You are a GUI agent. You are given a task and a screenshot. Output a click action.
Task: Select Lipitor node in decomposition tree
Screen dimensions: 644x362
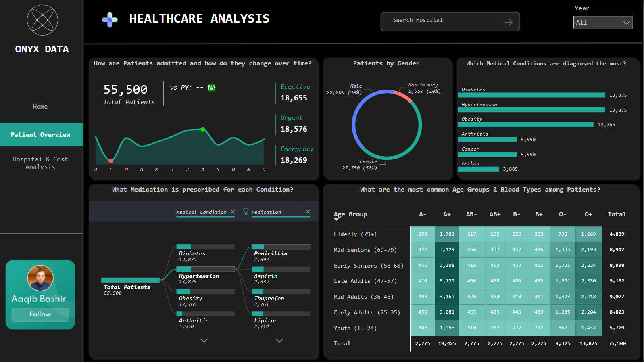tap(281, 320)
